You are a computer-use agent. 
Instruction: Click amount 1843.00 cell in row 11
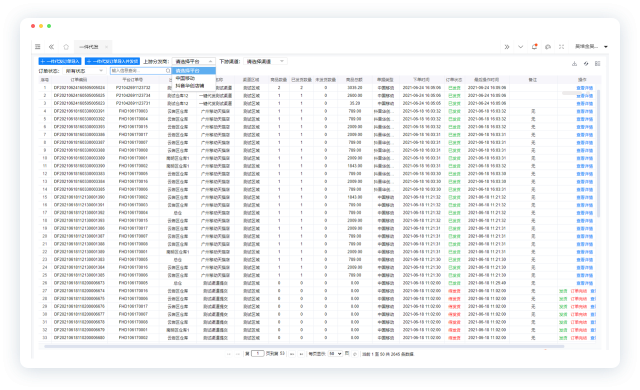pos(355,166)
